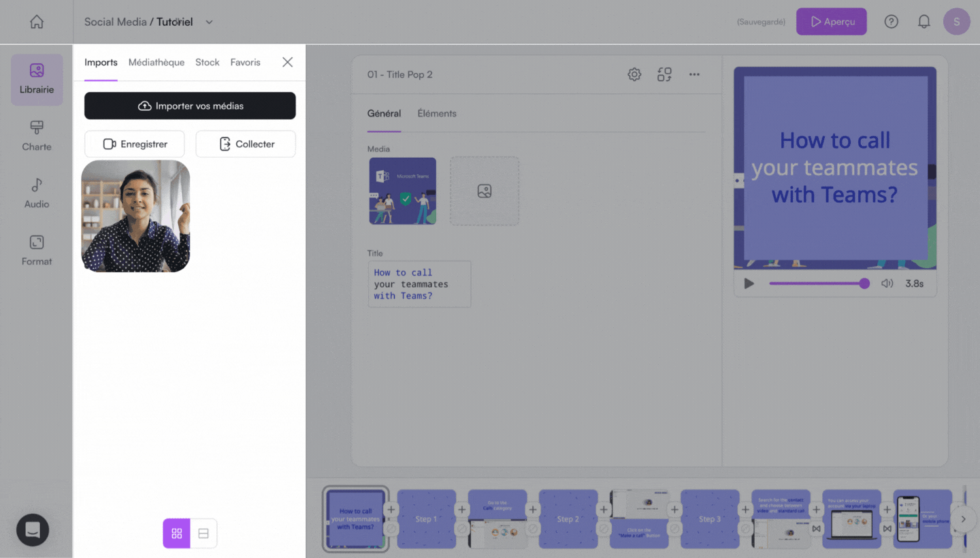Viewport: 980px width, 558px height.
Task: Open the Audio sidebar panel
Action: (x=37, y=193)
